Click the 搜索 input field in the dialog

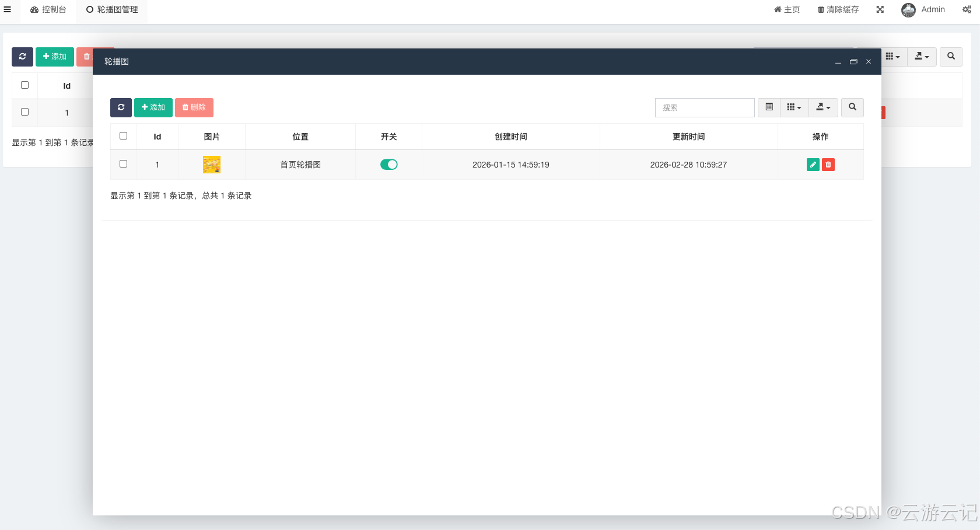tap(705, 107)
